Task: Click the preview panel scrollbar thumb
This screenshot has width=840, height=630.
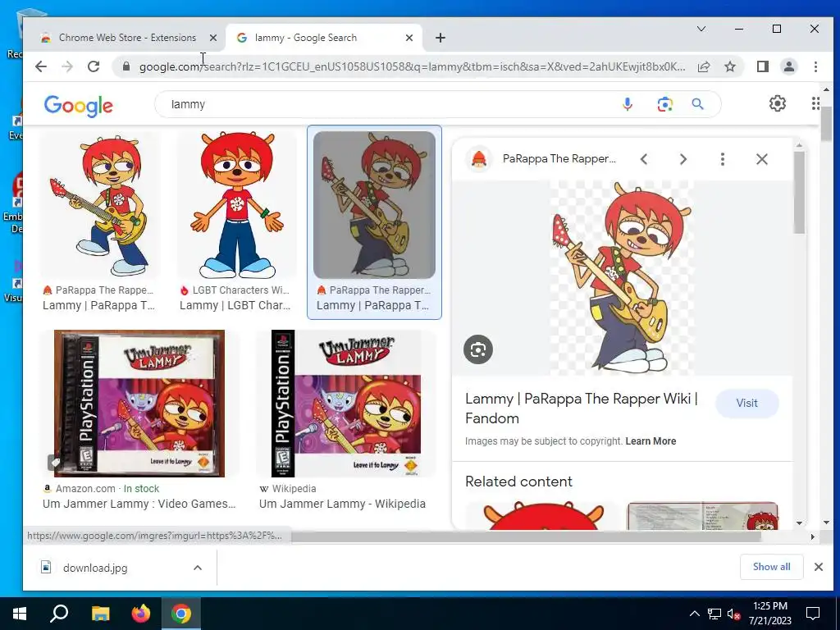Action: click(799, 193)
